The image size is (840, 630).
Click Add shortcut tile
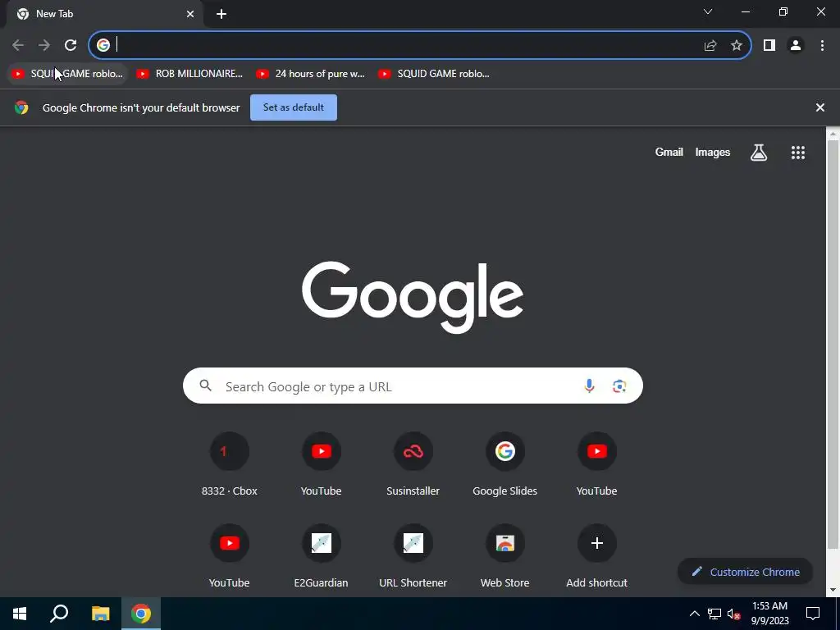pyautogui.click(x=597, y=557)
